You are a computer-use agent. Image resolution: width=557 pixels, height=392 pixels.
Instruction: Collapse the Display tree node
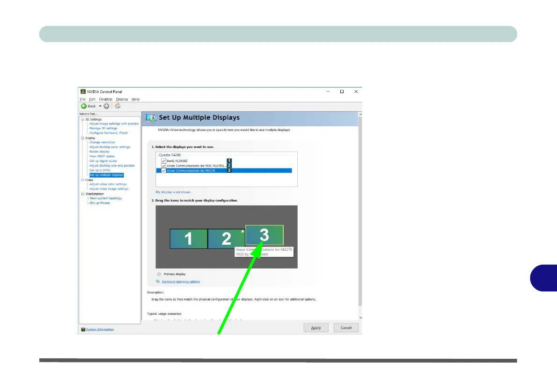click(x=82, y=138)
